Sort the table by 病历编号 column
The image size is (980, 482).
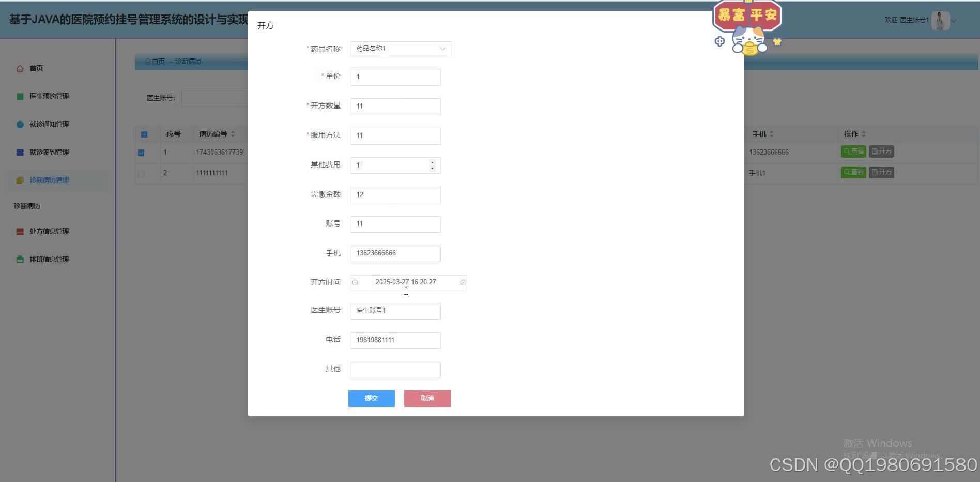[233, 133]
